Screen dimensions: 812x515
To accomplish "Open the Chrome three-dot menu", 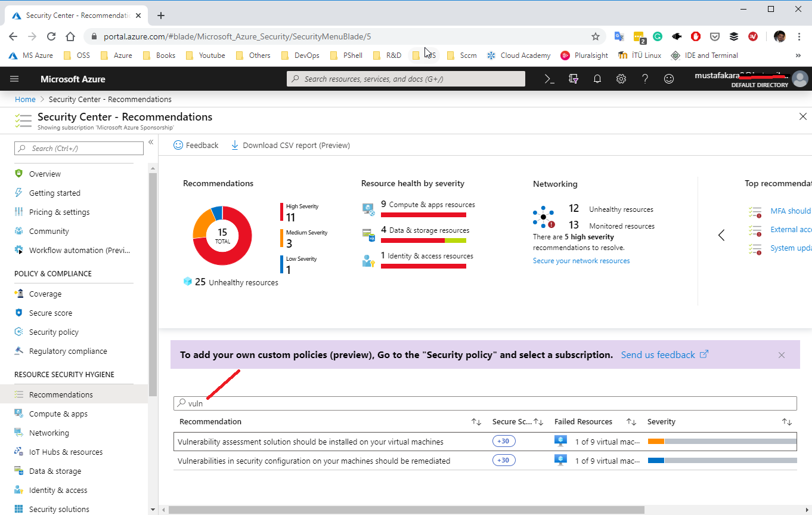I will pyautogui.click(x=799, y=36).
